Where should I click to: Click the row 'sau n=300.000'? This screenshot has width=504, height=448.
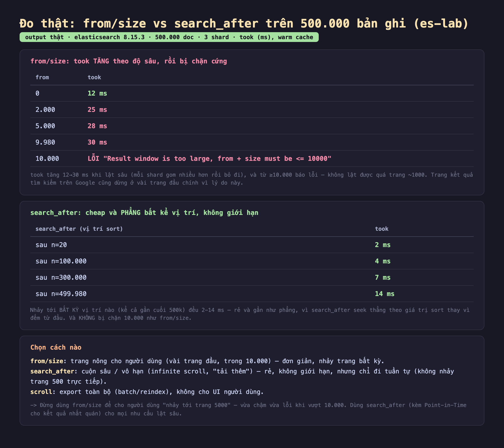pyautogui.click(x=252, y=278)
